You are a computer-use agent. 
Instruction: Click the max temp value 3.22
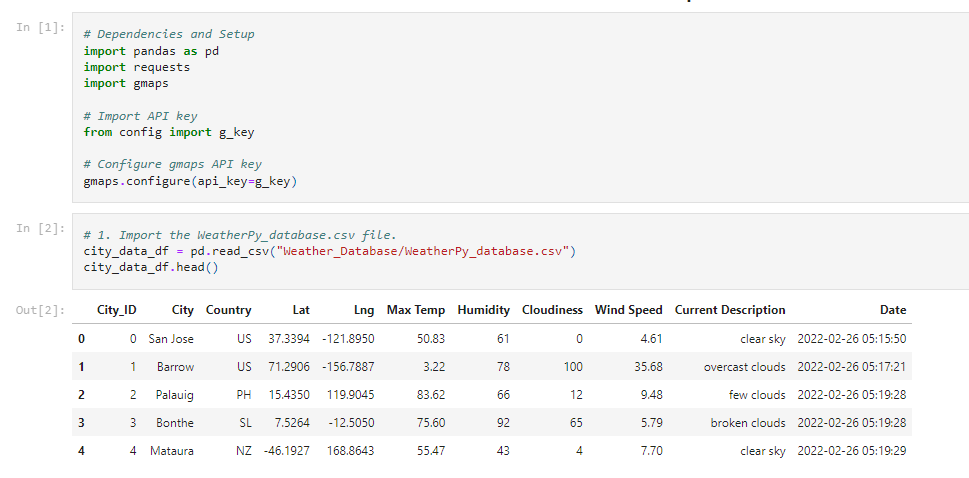coord(434,367)
